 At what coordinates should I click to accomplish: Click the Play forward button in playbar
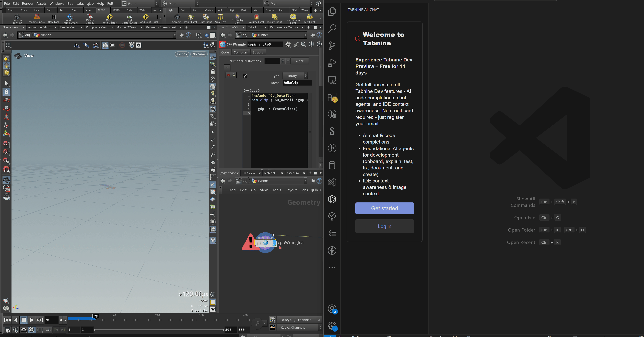click(31, 320)
